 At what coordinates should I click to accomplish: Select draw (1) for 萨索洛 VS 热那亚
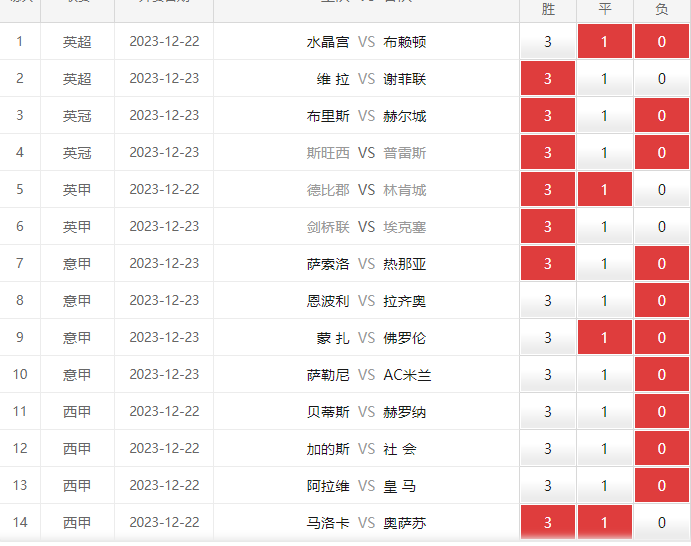605,264
